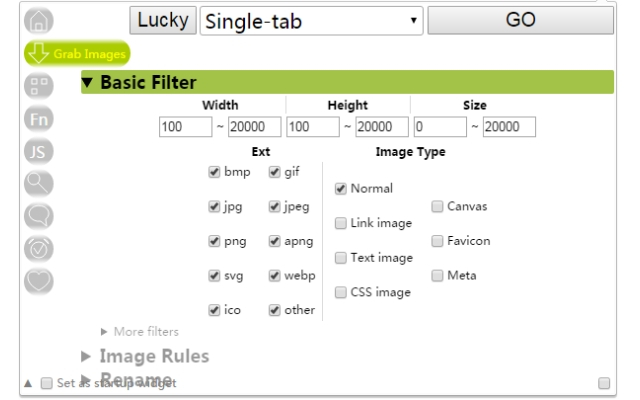The height and width of the screenshot is (400, 640).
Task: Expand More filters
Action: point(140,331)
